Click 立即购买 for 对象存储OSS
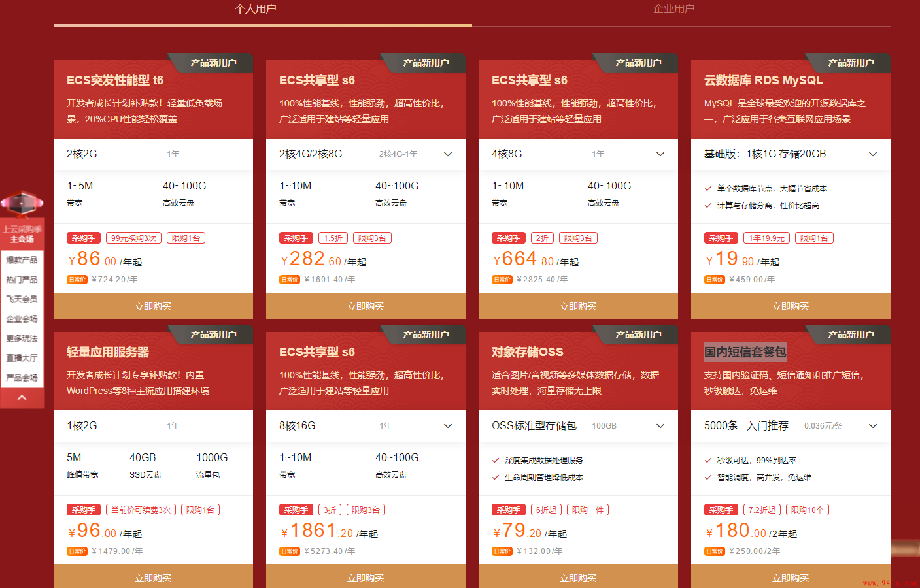Viewport: 920px width, 588px height. (x=578, y=578)
